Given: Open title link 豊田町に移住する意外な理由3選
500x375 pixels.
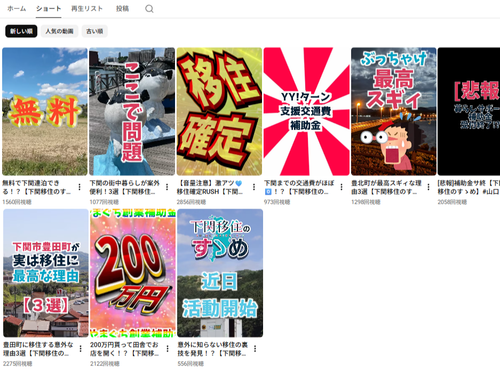Looking at the screenshot, I should (38, 349).
